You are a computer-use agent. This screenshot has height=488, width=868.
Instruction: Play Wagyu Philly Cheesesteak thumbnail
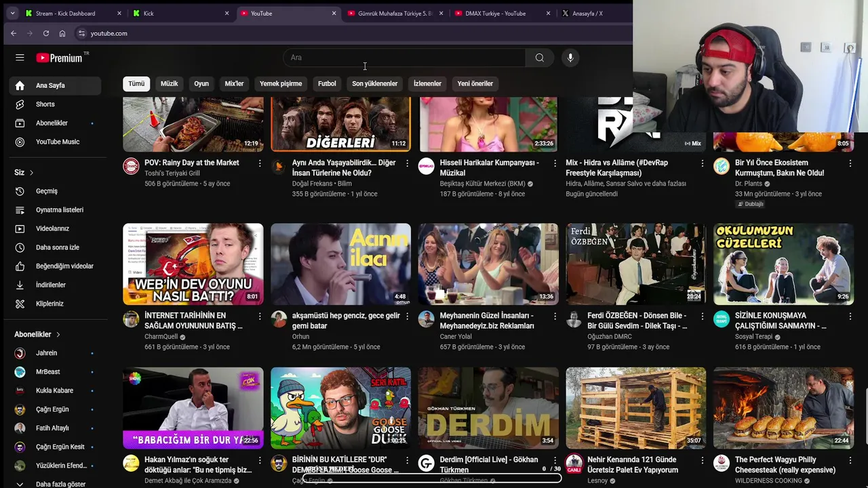pos(783,408)
